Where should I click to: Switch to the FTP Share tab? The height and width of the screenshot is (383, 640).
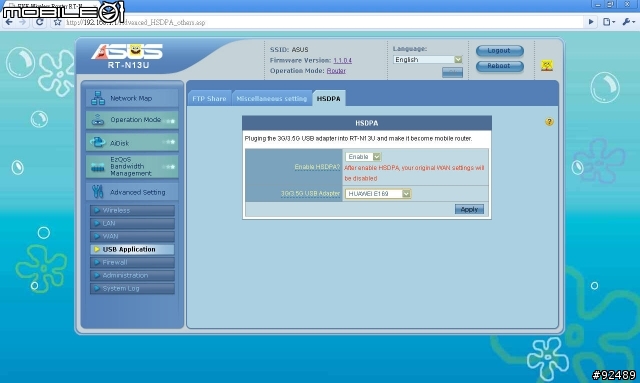(209, 98)
